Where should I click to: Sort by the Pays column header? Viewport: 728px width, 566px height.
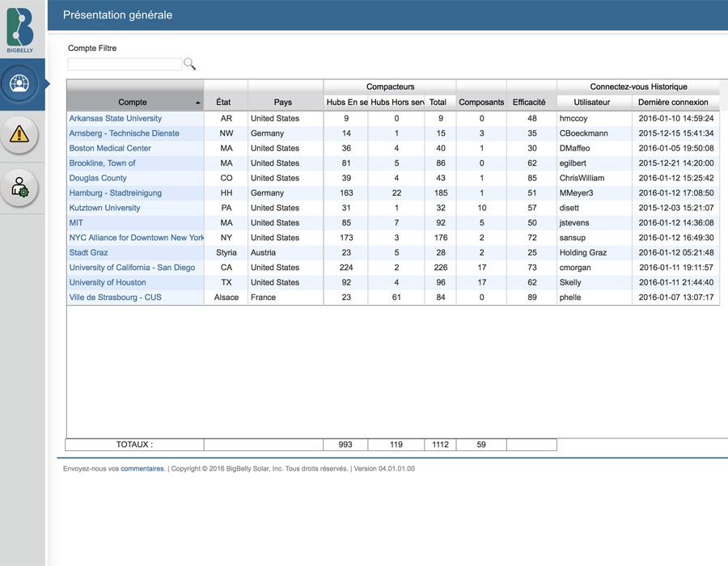[x=283, y=102]
